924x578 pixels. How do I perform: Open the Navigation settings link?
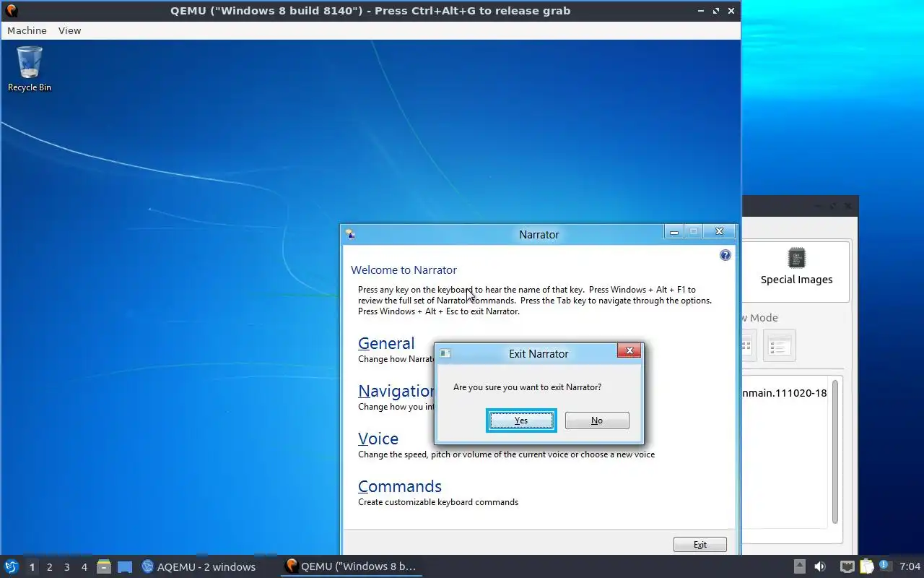click(396, 391)
